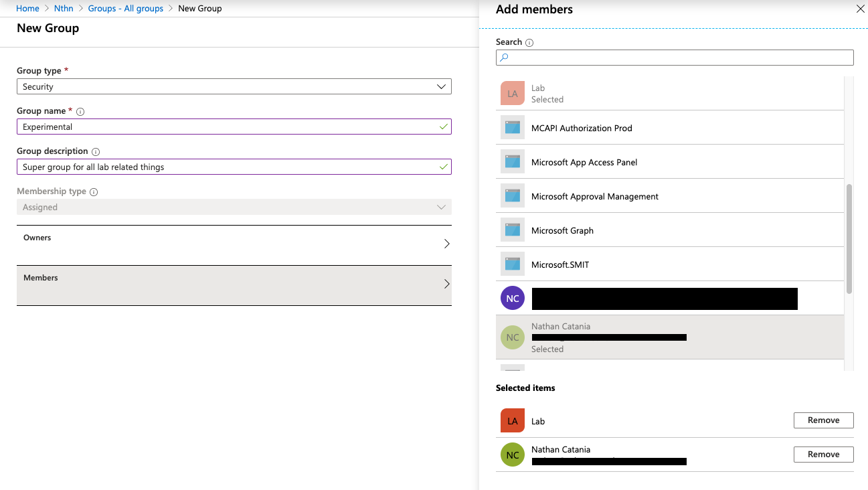
Task: Go to Groups - All groups breadcrumb
Action: pyautogui.click(x=126, y=9)
